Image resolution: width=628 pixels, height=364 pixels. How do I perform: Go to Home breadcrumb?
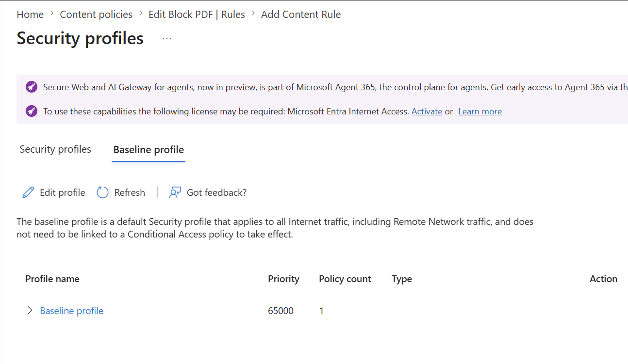[30, 15]
